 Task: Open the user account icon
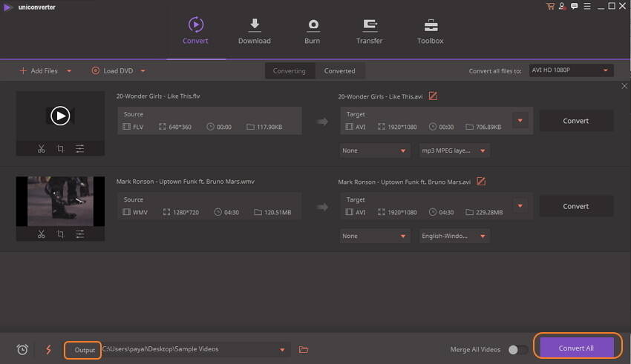click(x=562, y=7)
